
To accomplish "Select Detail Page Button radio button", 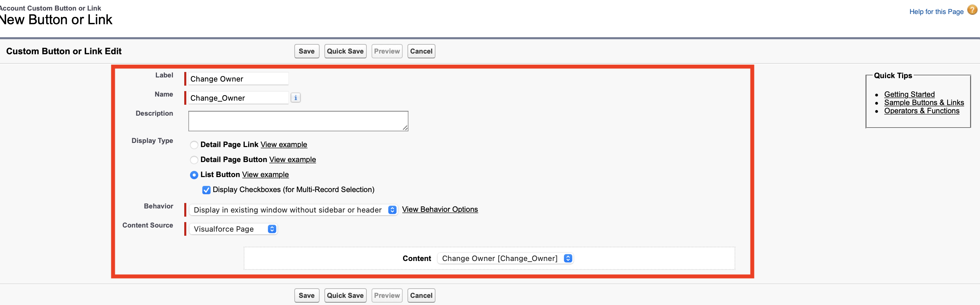I will [194, 160].
